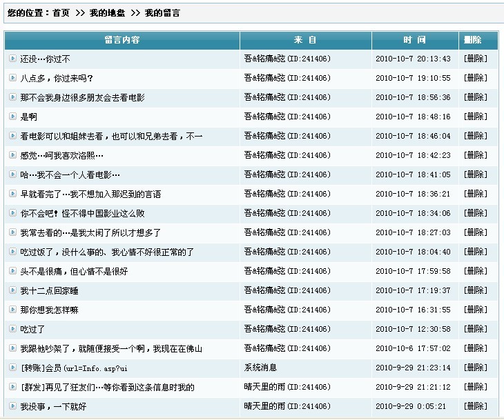Click the 时 间 column header
This screenshot has width=504, height=420.
[x=415, y=40]
